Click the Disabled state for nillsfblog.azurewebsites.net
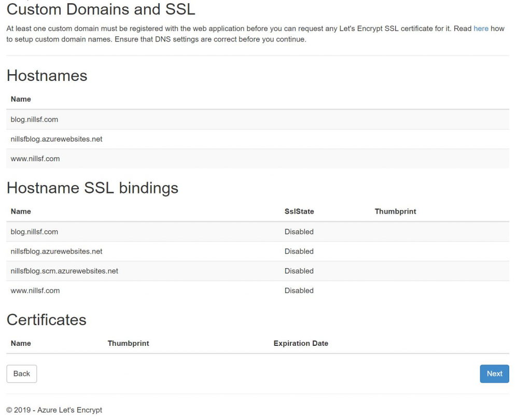 pos(299,251)
